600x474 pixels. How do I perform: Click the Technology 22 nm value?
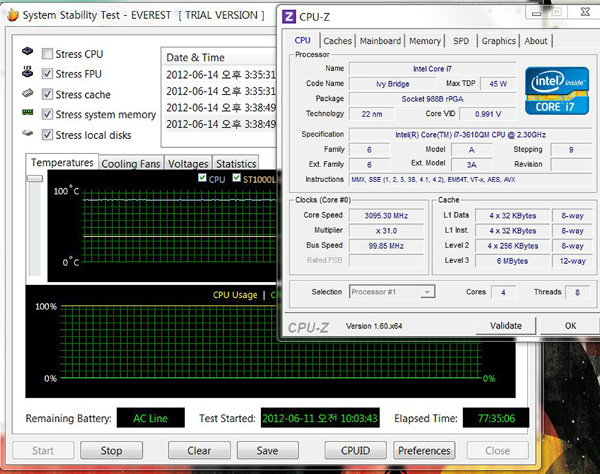[x=372, y=114]
